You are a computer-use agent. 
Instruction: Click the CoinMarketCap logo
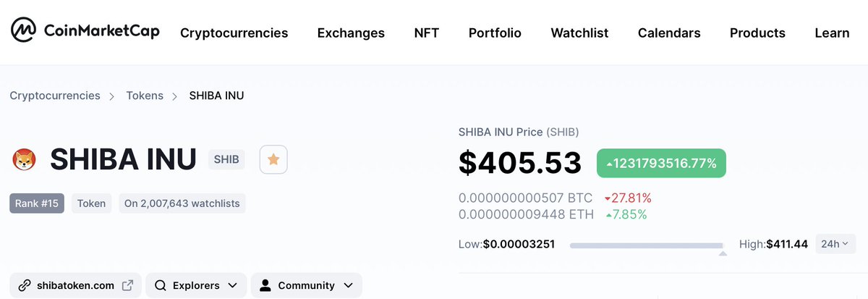click(x=85, y=31)
